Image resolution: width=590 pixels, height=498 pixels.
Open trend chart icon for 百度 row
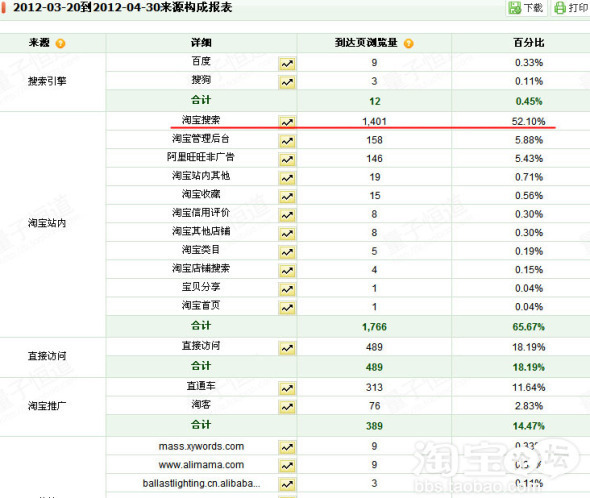(287, 64)
